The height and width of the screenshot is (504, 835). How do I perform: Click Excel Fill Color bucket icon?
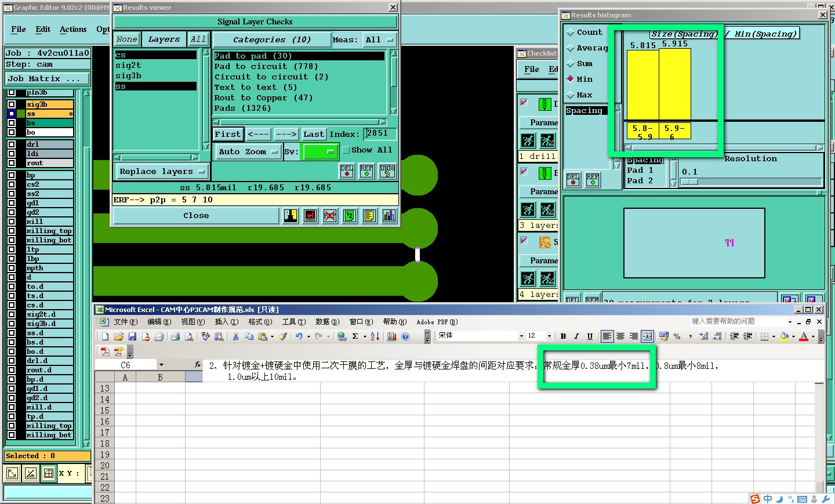784,336
